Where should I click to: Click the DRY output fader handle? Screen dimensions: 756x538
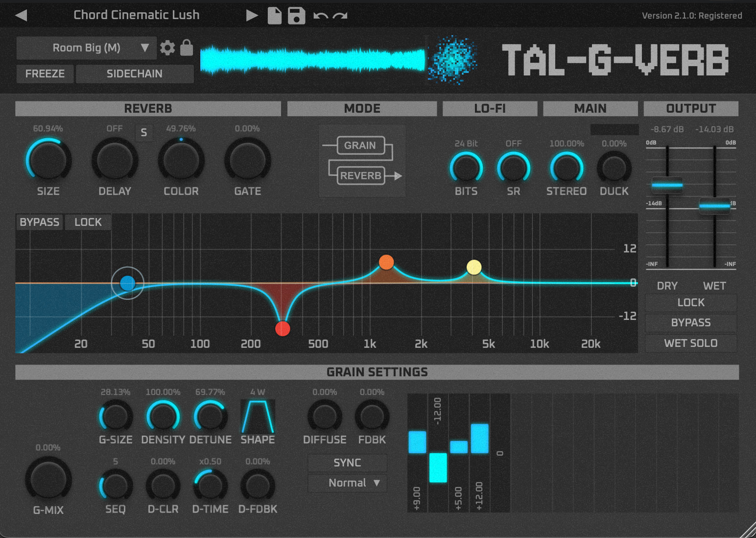click(x=667, y=185)
